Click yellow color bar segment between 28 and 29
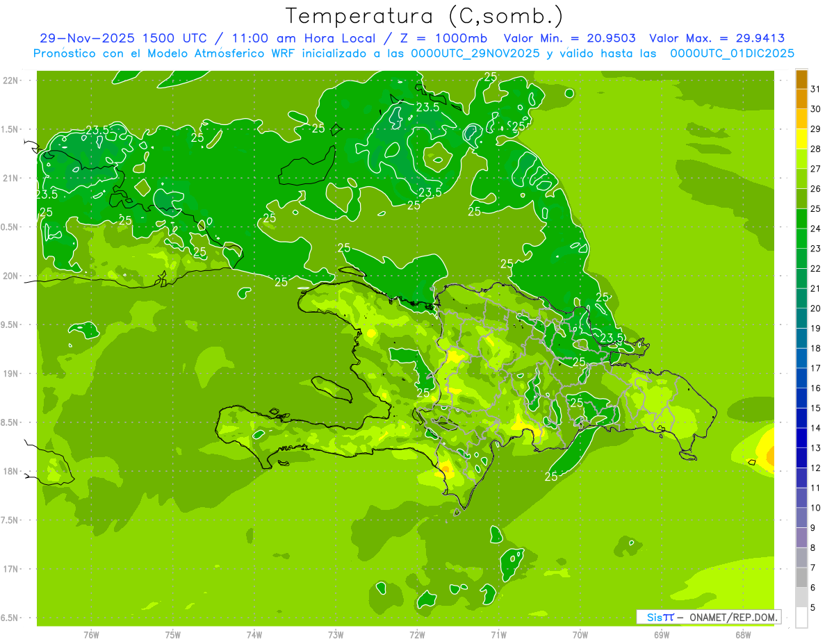Viewport: 834px width, 644px height. tap(801, 139)
